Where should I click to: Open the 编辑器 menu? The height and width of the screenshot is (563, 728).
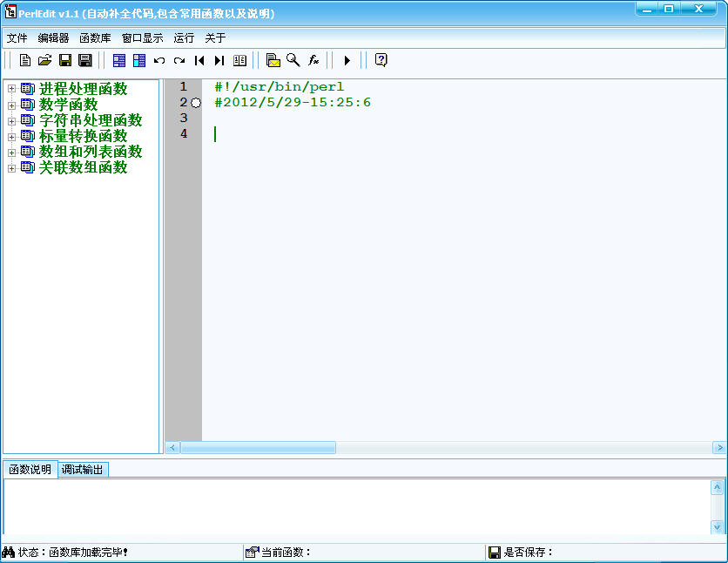click(53, 38)
